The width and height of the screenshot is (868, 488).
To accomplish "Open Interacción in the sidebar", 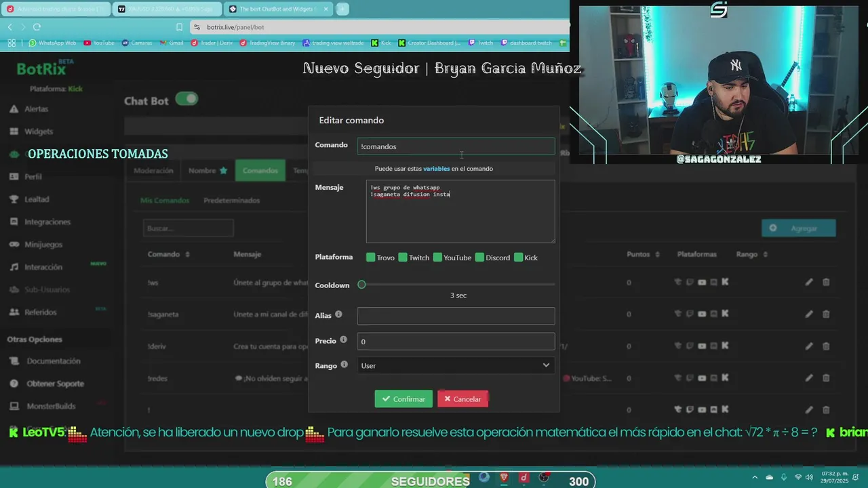I will [x=43, y=267].
